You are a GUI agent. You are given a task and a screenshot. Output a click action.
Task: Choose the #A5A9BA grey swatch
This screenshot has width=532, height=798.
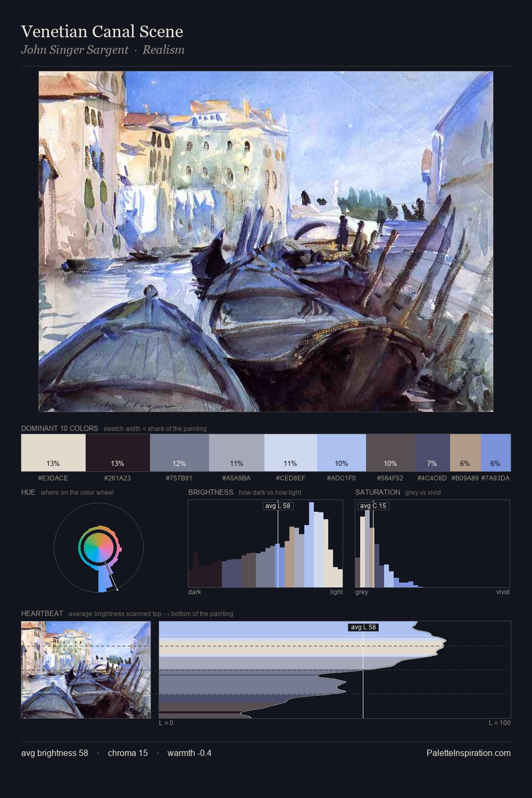(x=237, y=453)
